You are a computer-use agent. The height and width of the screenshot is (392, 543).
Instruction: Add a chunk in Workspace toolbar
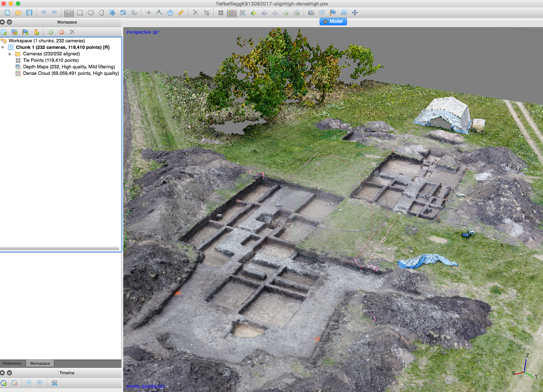pyautogui.click(x=4, y=32)
